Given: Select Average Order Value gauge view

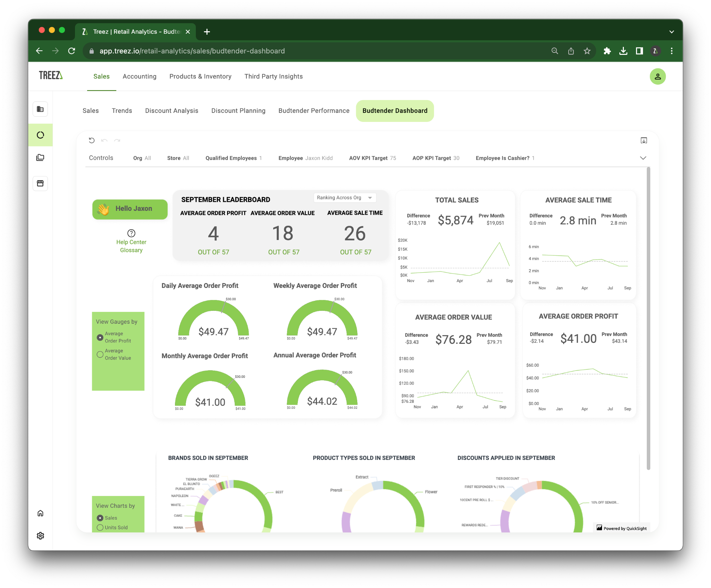Looking at the screenshot, I should click(100, 354).
